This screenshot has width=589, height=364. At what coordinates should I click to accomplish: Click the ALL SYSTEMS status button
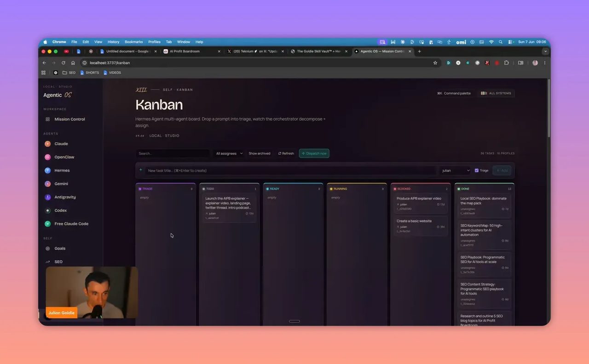496,93
